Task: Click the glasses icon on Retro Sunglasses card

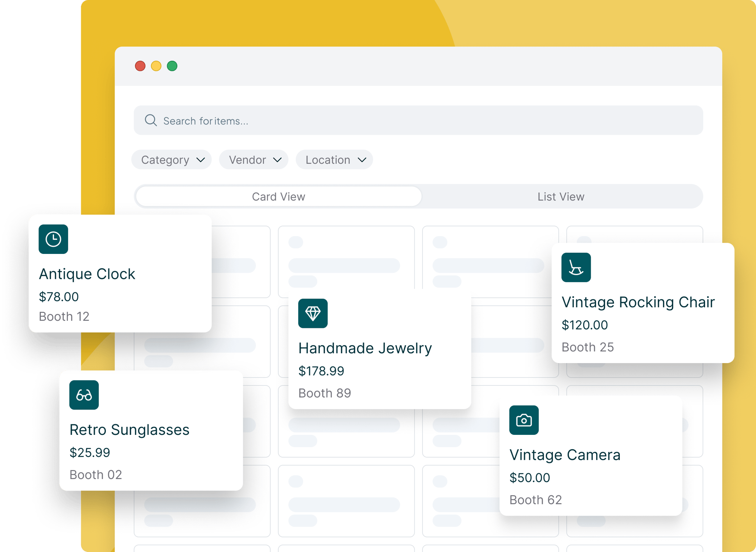Action: click(84, 395)
